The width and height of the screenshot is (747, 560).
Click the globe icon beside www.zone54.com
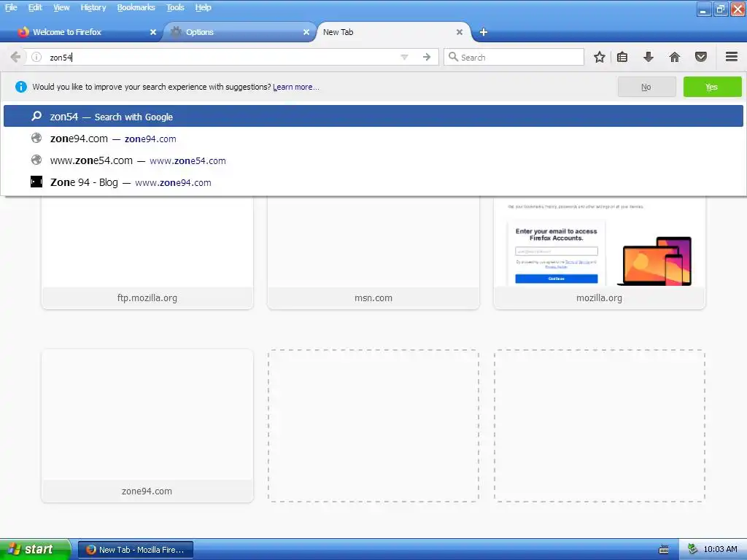point(36,160)
